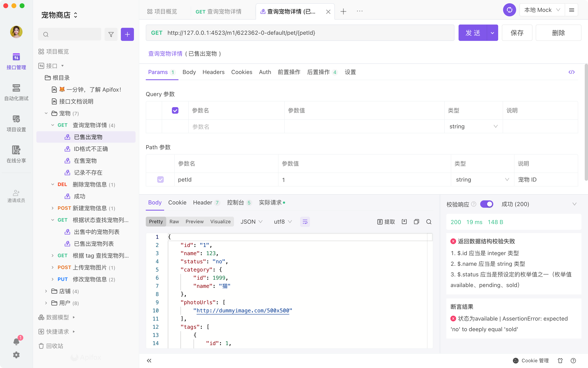Open a new tab with plus icon

click(343, 11)
